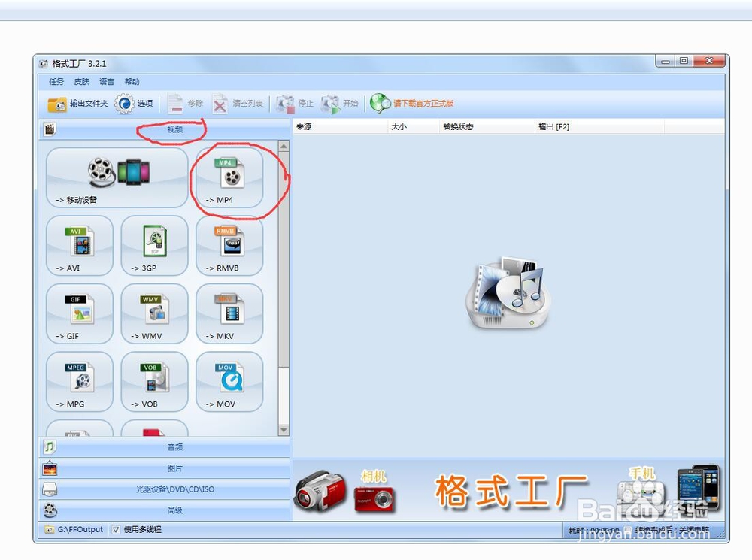The height and width of the screenshot is (560, 752).
Task: Click the 移除 remove toolbar icon
Action: coord(175,104)
